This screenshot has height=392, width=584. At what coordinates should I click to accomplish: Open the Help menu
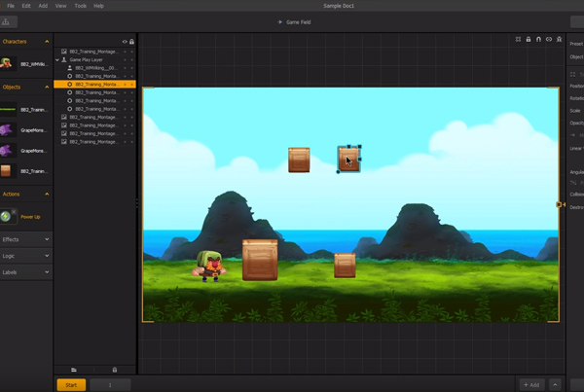click(x=98, y=6)
